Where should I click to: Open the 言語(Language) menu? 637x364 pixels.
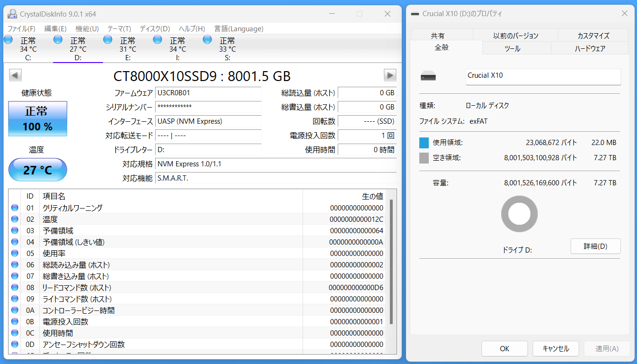pos(239,29)
